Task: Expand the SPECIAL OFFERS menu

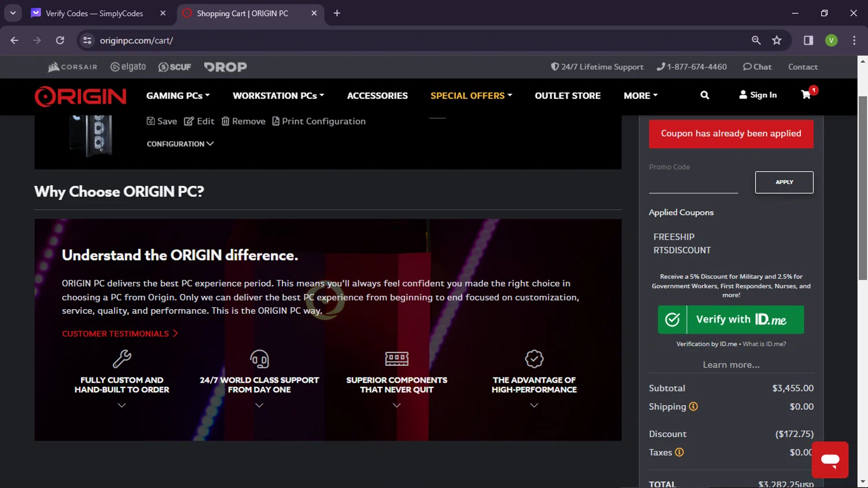Action: [x=471, y=96]
